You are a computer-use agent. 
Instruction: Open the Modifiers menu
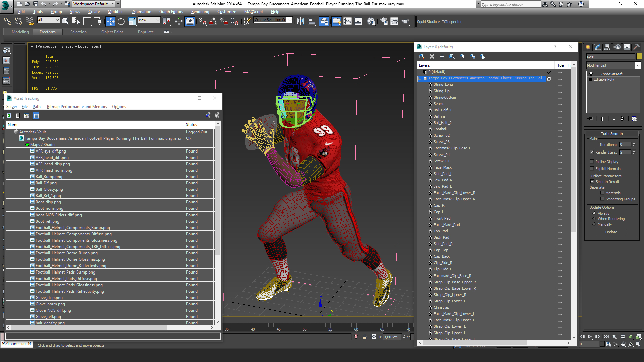pos(116,12)
